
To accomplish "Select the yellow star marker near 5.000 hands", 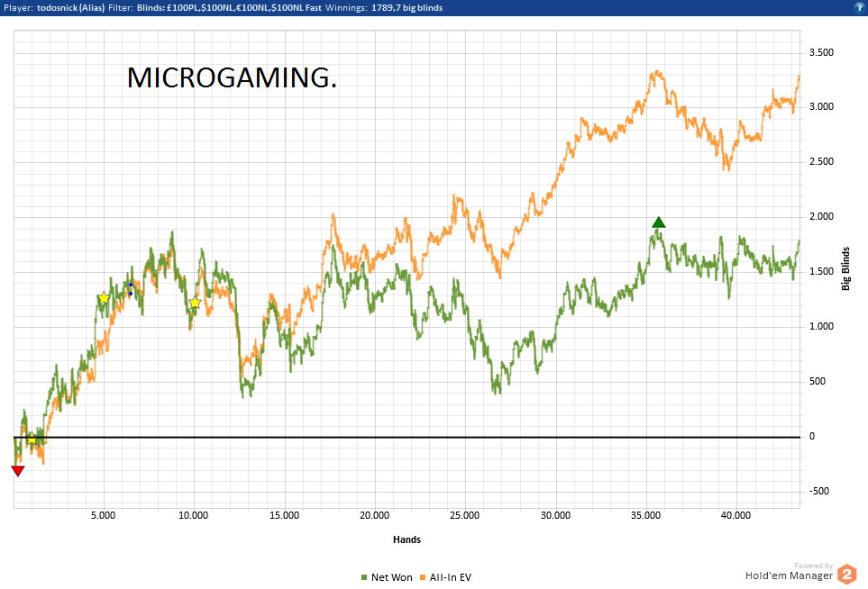I will tap(104, 299).
